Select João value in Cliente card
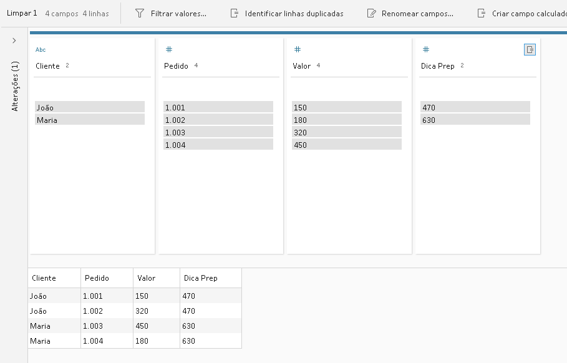567x363 pixels. pos(90,107)
